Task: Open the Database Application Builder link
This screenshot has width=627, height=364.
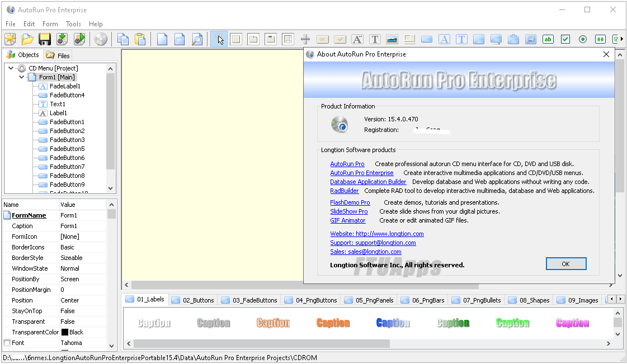Action: tap(368, 182)
